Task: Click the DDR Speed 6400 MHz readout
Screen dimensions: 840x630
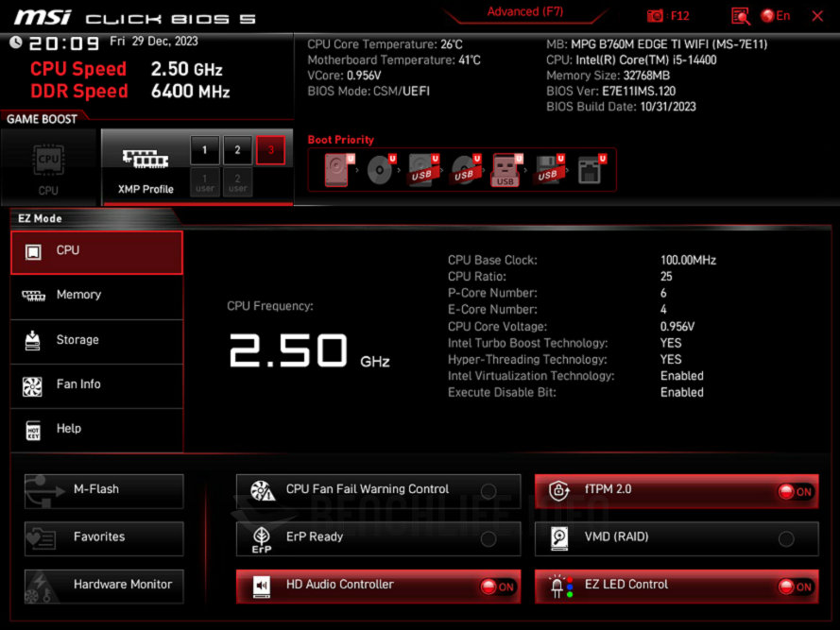Action: pos(190,91)
